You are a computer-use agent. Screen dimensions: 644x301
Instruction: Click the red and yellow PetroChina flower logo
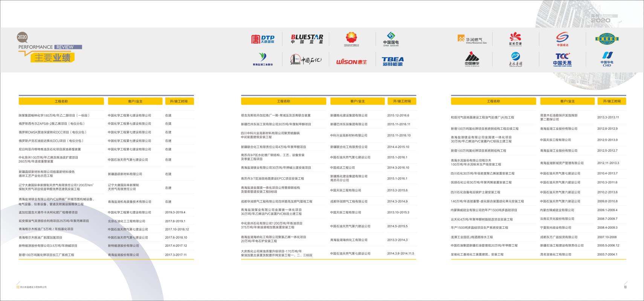click(x=351, y=39)
